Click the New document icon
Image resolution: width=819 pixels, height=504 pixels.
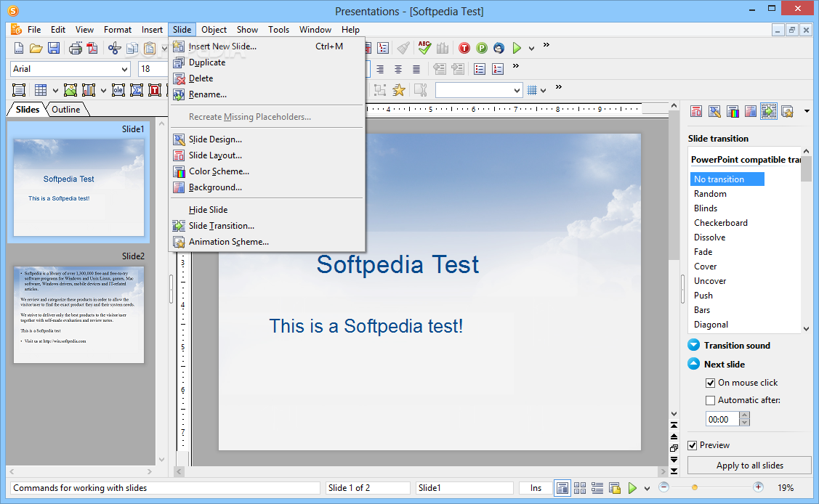pyautogui.click(x=18, y=49)
